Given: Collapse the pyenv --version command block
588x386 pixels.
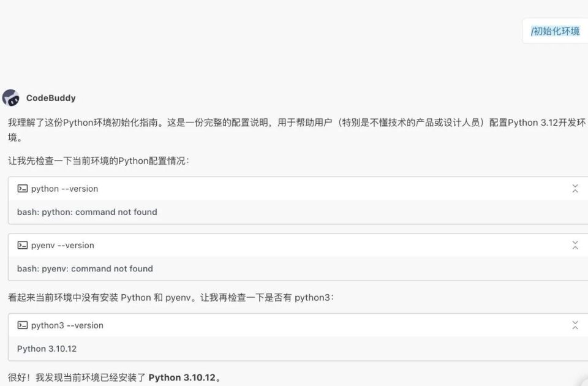Looking at the screenshot, I should pyautogui.click(x=575, y=245).
